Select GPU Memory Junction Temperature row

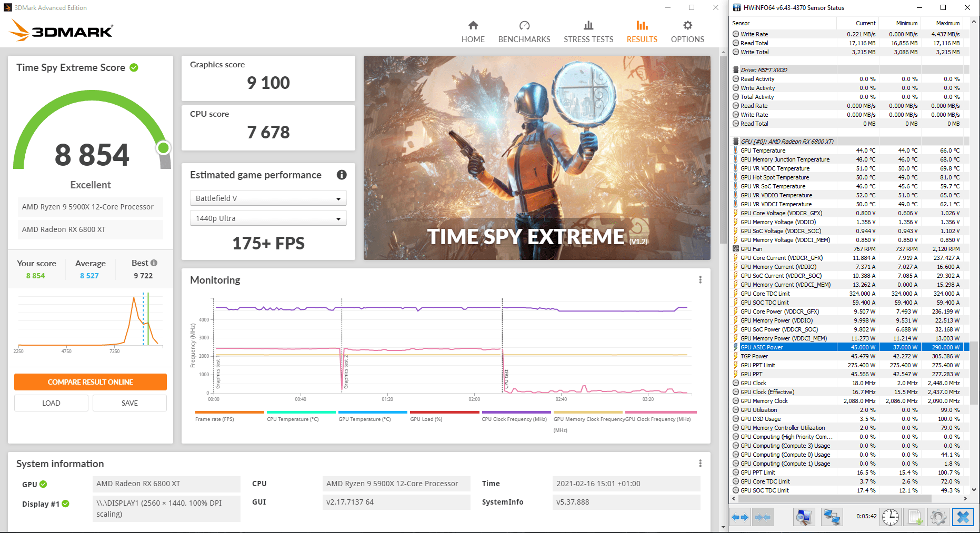tap(849, 159)
